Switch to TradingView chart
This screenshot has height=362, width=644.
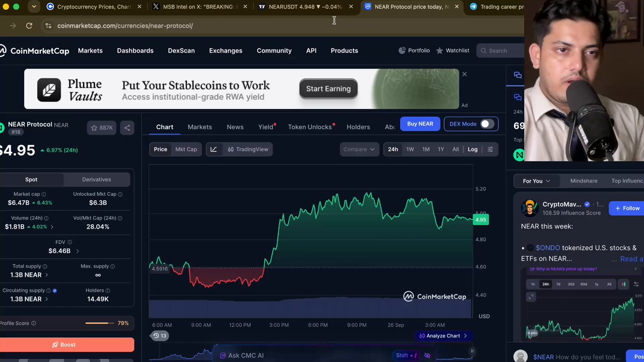pos(248,149)
